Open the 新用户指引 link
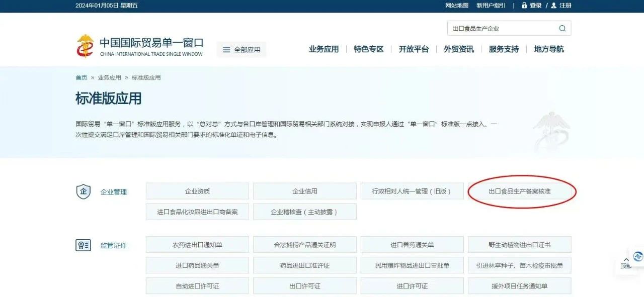 pos(491,6)
